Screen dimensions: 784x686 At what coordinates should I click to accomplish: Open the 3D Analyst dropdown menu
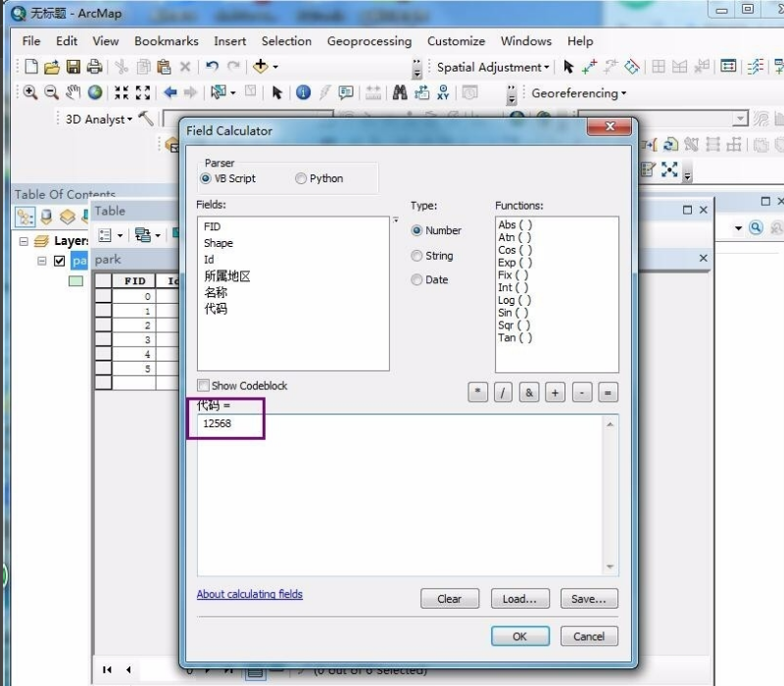(x=99, y=119)
